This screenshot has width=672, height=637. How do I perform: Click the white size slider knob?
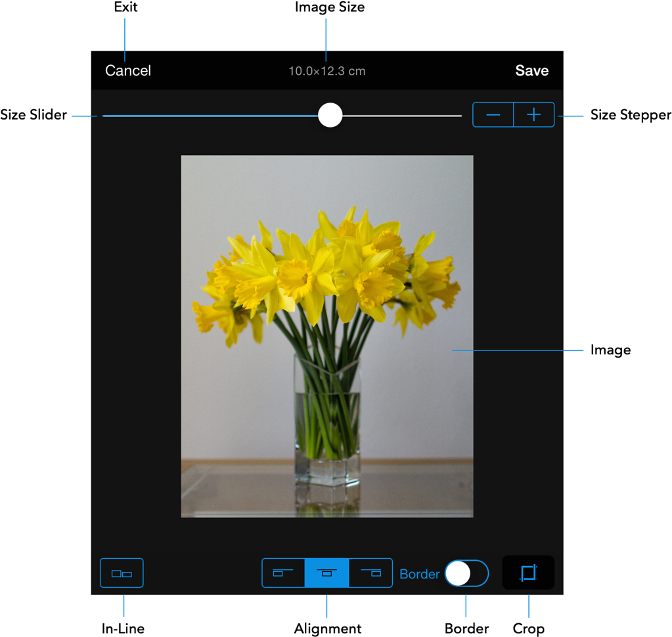pyautogui.click(x=330, y=115)
